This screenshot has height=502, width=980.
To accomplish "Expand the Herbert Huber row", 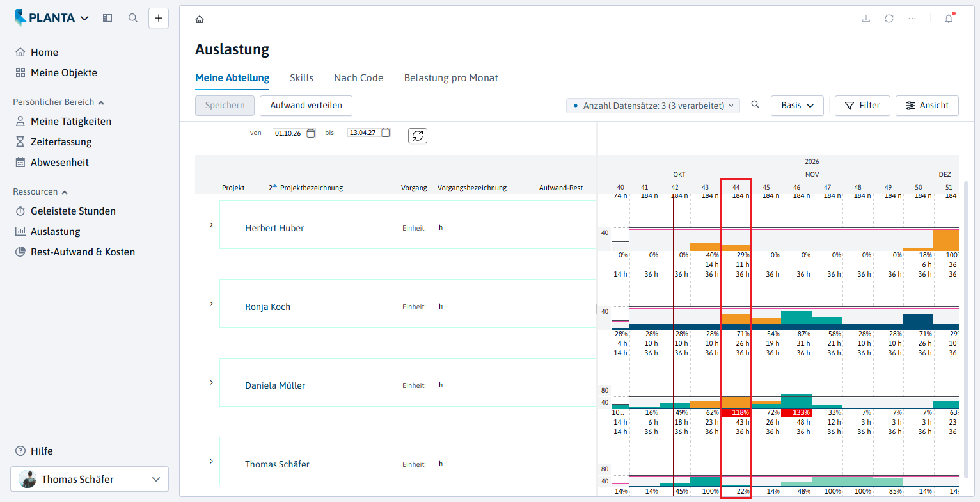I will click(x=211, y=225).
